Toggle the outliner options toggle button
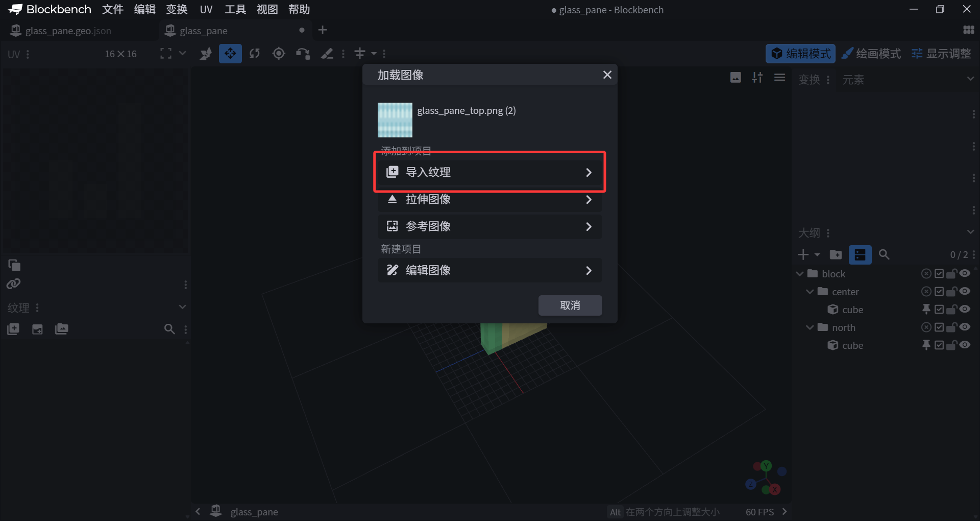 (860, 254)
